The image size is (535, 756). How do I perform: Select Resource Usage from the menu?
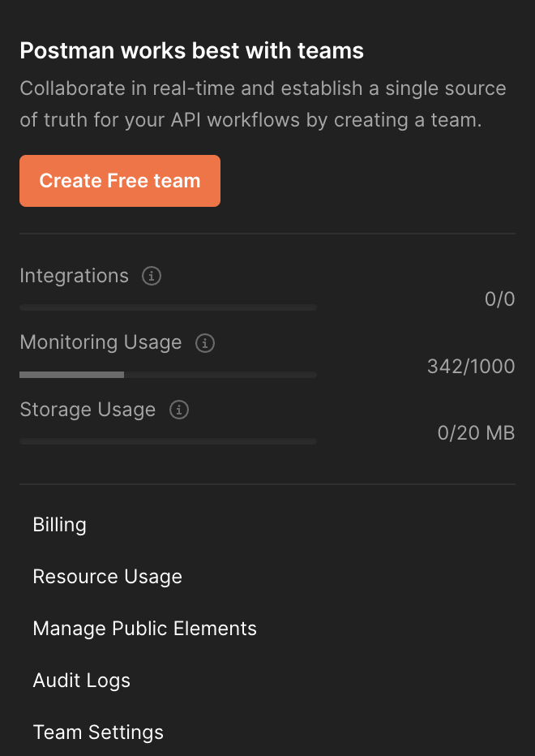107,577
